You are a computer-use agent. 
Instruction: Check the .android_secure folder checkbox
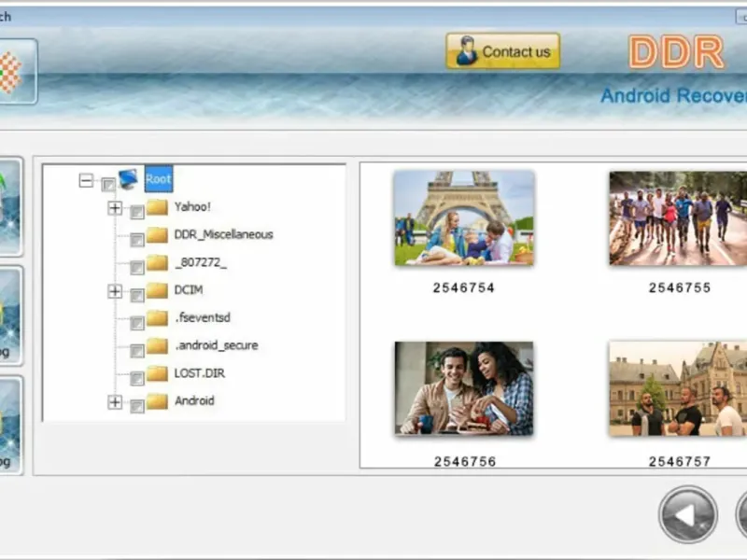(137, 351)
